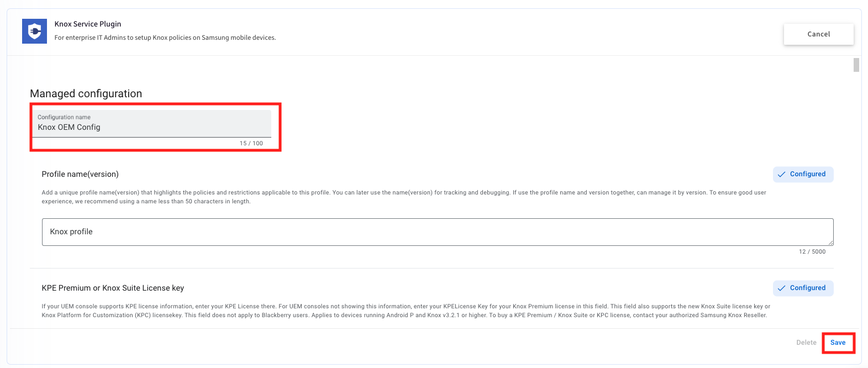Click resize handle of Knox profile text area

(830, 243)
